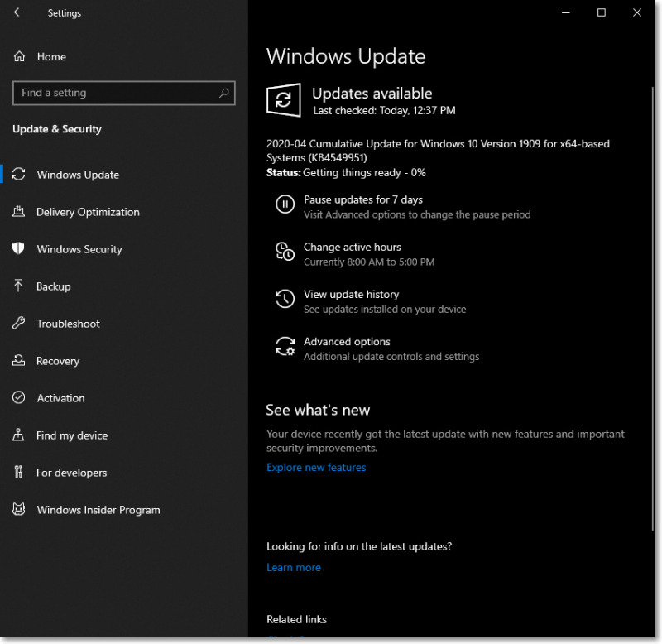662x644 pixels.
Task: Maximize the Settings window
Action: pos(602,12)
